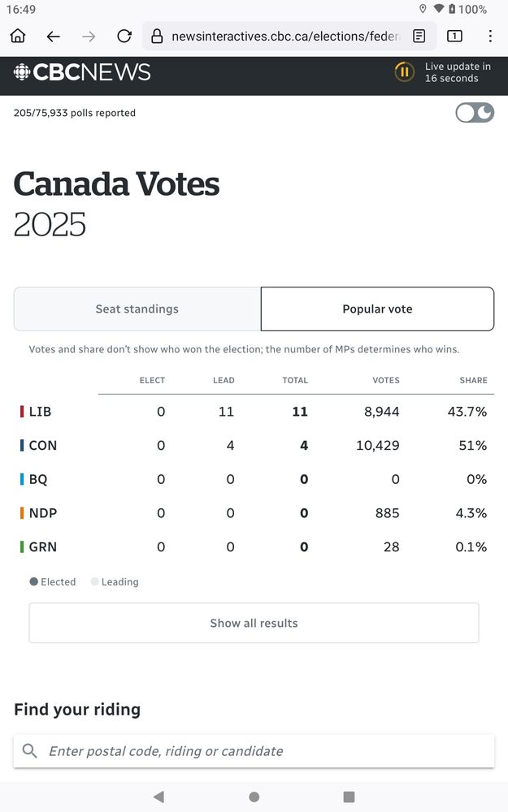This screenshot has width=508, height=812.
Task: Expand with Show all results button
Action: click(x=254, y=623)
